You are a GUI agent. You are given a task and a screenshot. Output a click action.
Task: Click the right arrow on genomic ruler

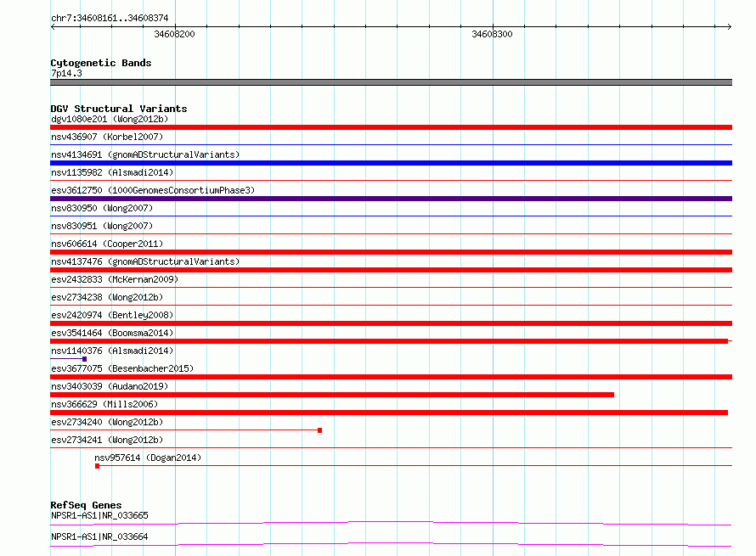pyautogui.click(x=730, y=27)
